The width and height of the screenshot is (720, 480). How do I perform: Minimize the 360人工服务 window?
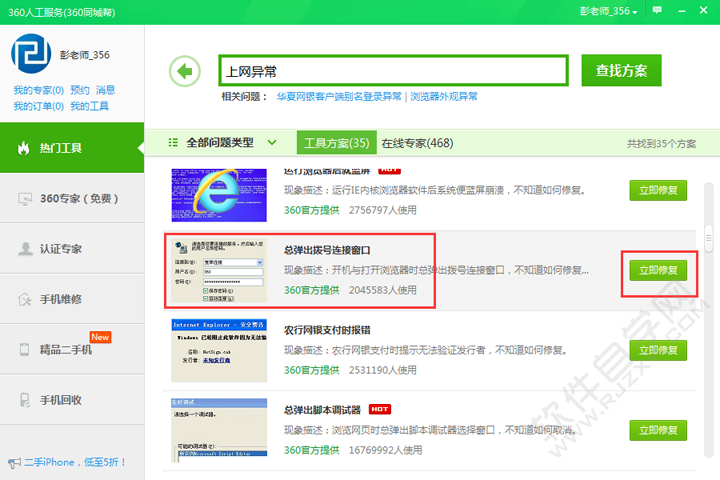click(x=682, y=11)
